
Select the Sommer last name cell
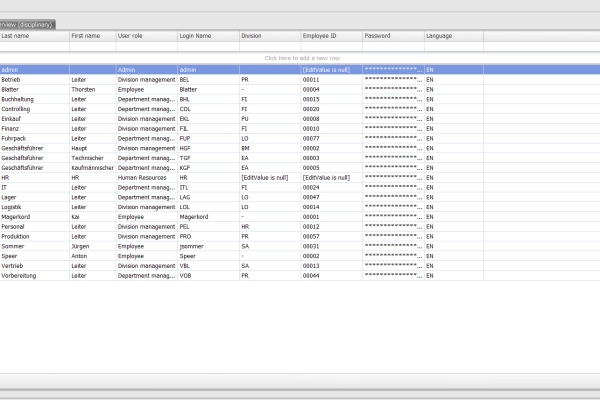pos(34,247)
